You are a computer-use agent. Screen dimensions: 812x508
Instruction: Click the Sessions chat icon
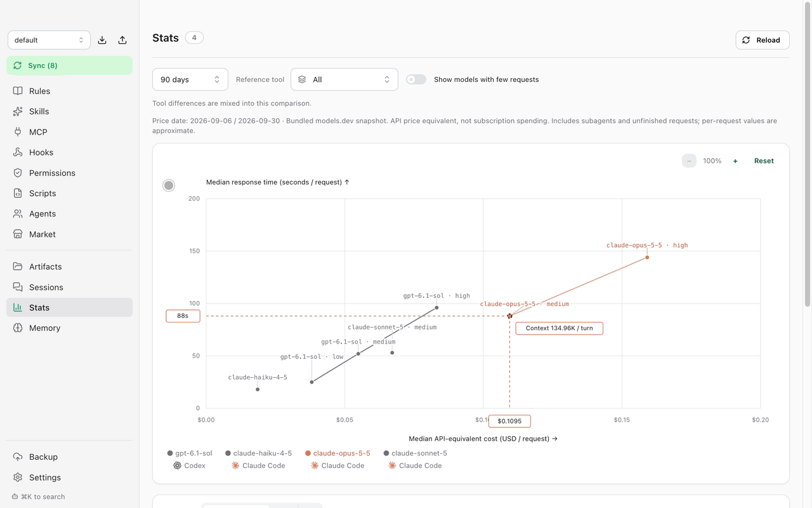(18, 287)
